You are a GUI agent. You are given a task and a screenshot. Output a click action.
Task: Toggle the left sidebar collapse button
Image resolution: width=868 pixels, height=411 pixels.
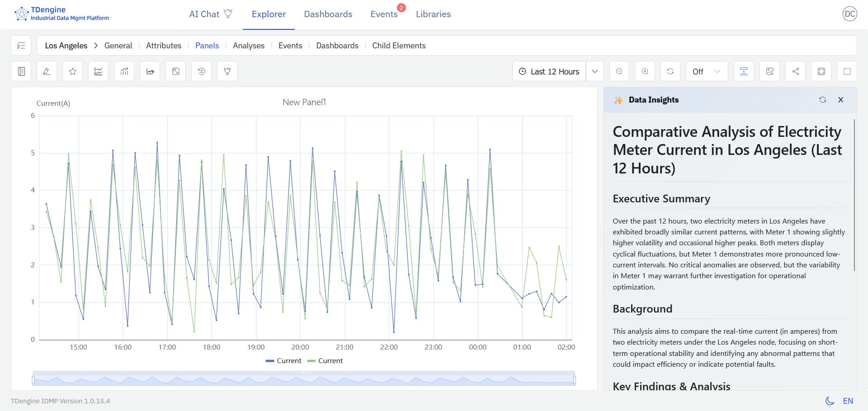(x=21, y=46)
